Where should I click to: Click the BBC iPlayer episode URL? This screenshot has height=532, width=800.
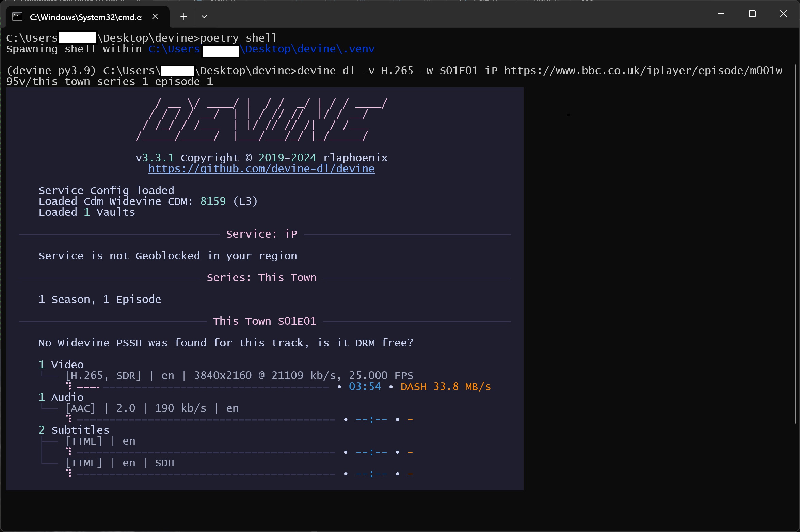coord(643,71)
